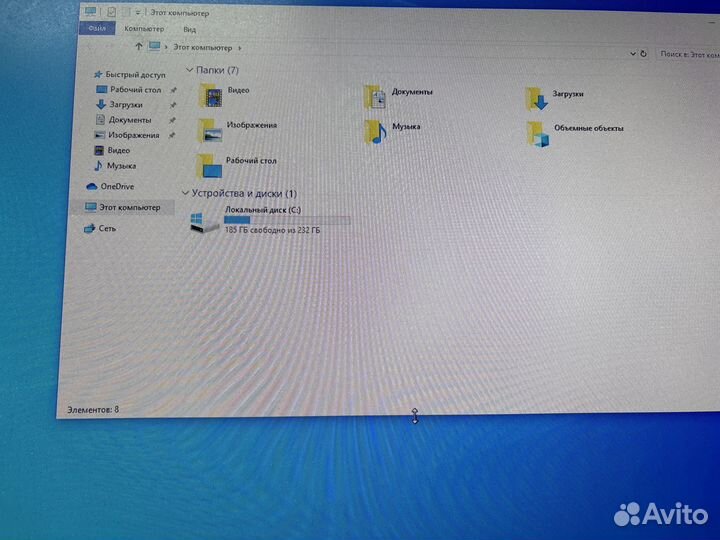This screenshot has height=540, width=720.
Task: Open the Видео folder icon
Action: pyautogui.click(x=211, y=96)
